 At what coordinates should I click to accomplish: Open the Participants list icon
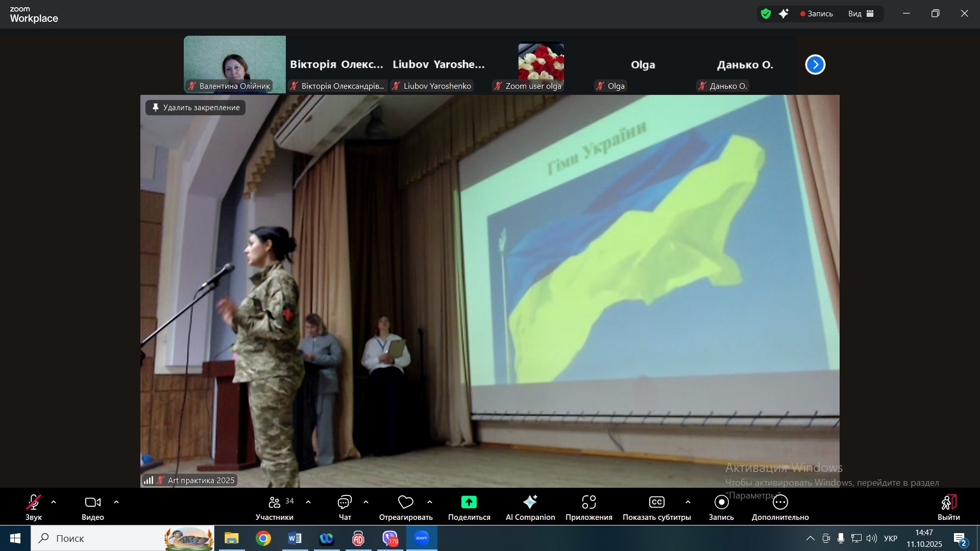pos(275,503)
